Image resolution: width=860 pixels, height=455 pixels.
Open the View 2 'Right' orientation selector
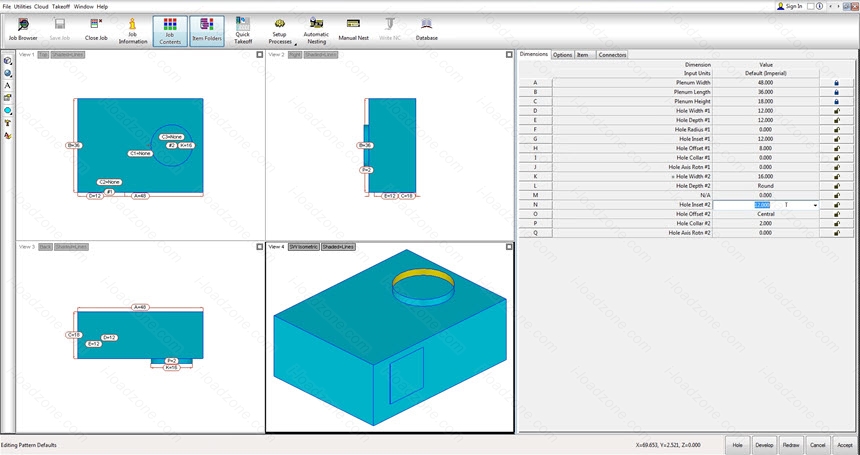point(295,55)
